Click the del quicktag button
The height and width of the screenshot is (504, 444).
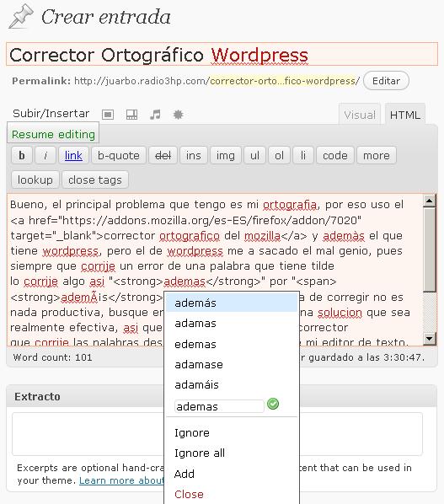pos(163,156)
